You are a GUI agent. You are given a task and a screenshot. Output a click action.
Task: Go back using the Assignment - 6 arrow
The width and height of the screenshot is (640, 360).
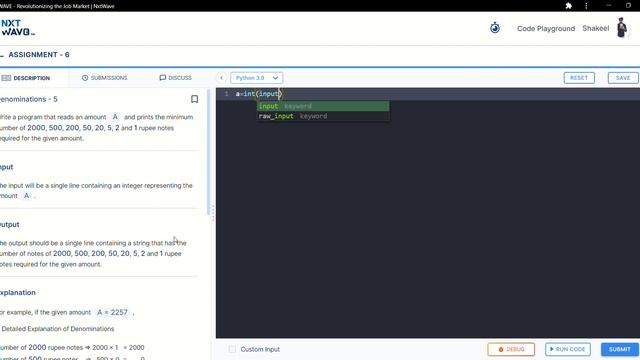(2, 55)
